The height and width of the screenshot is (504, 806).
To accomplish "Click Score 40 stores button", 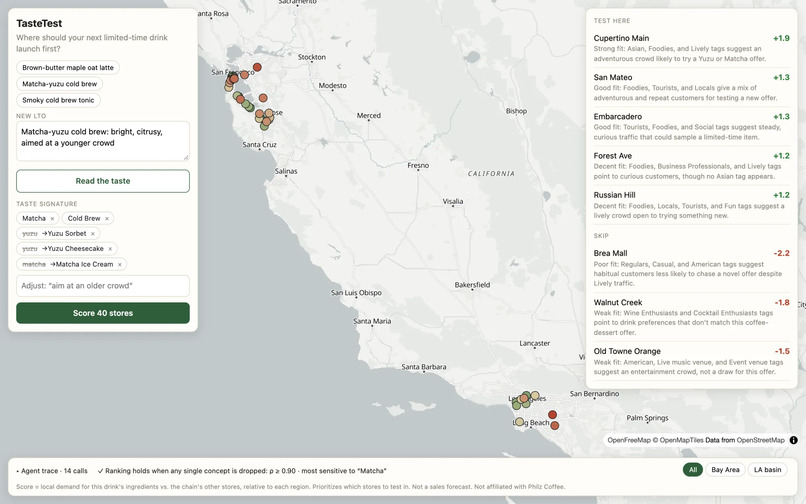I will [103, 313].
